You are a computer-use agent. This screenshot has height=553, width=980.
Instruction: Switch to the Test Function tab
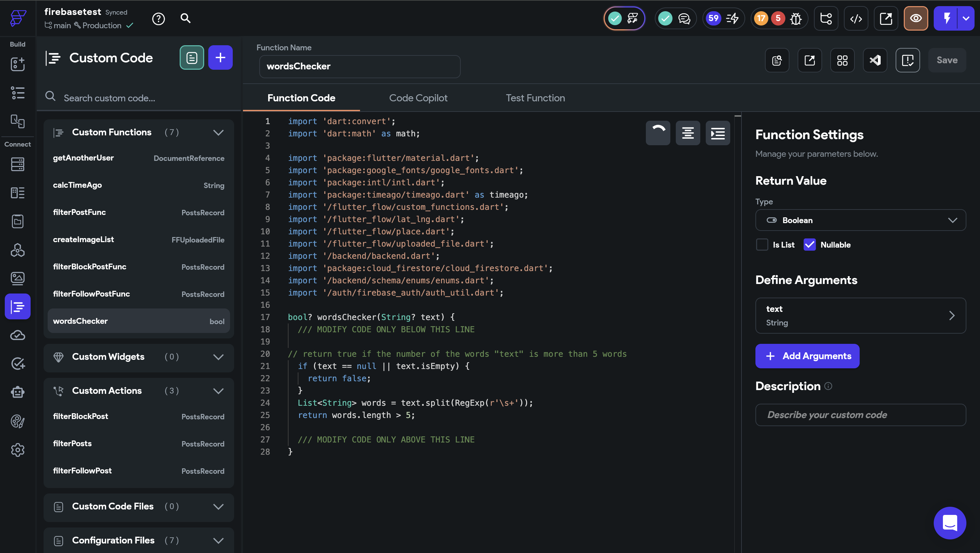click(535, 98)
